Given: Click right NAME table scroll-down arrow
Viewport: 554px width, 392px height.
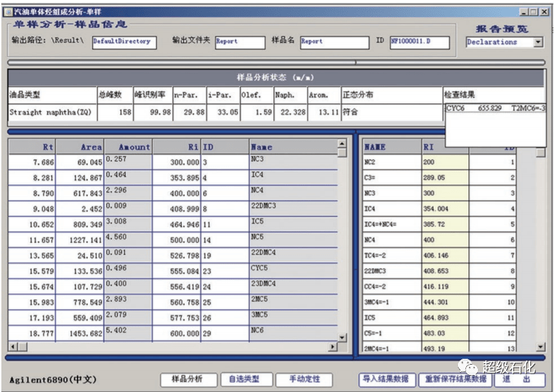Looking at the screenshot, I should (541, 347).
